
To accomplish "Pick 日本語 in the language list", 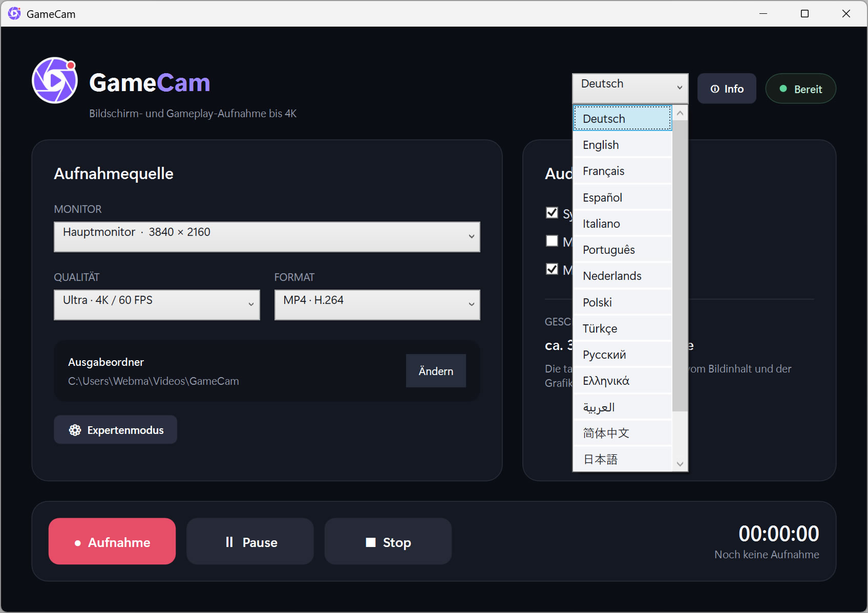I will coord(622,459).
